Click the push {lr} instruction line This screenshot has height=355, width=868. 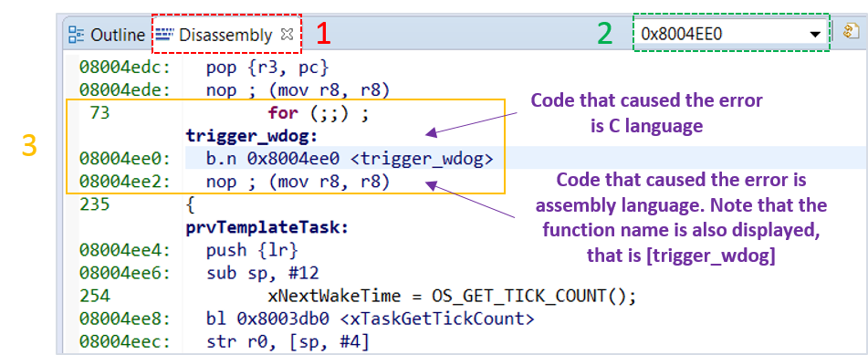tap(252, 250)
